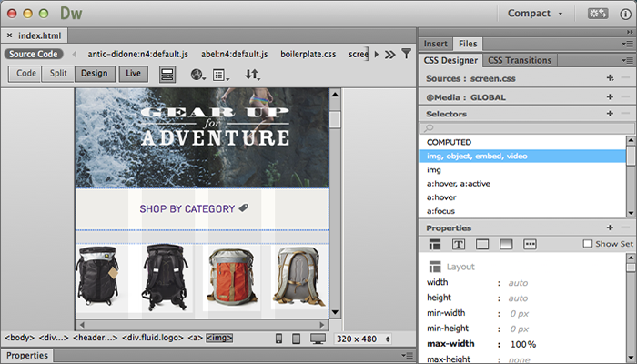
Task: Jump to Border properties category icon
Action: click(482, 244)
